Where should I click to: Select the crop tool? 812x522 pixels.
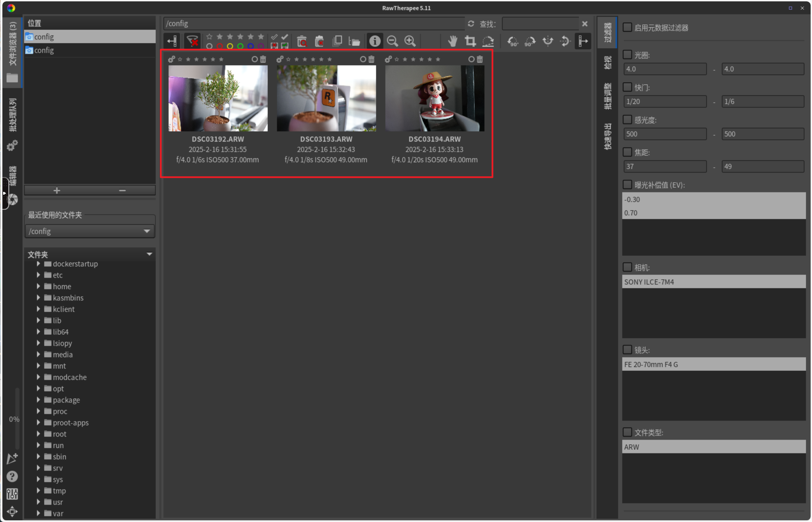pyautogui.click(x=470, y=41)
